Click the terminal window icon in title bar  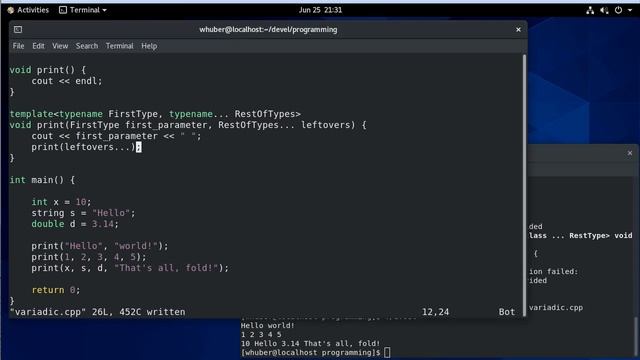click(18, 29)
